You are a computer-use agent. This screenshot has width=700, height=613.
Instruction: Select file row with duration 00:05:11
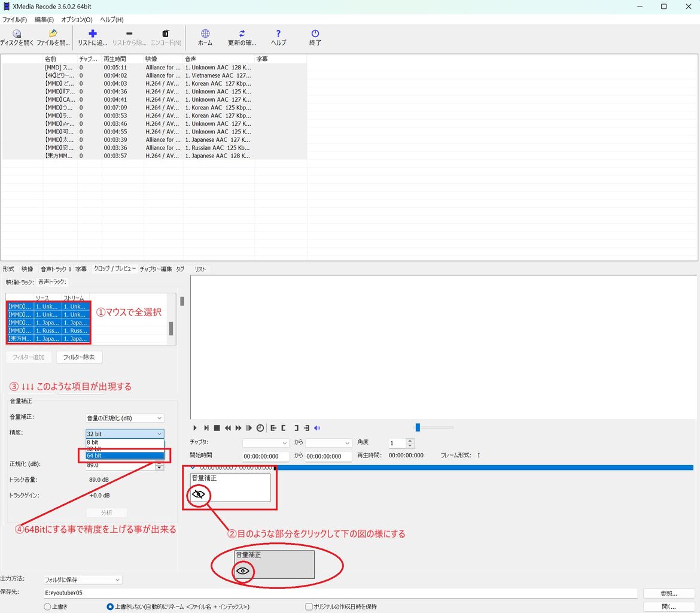coord(154,68)
